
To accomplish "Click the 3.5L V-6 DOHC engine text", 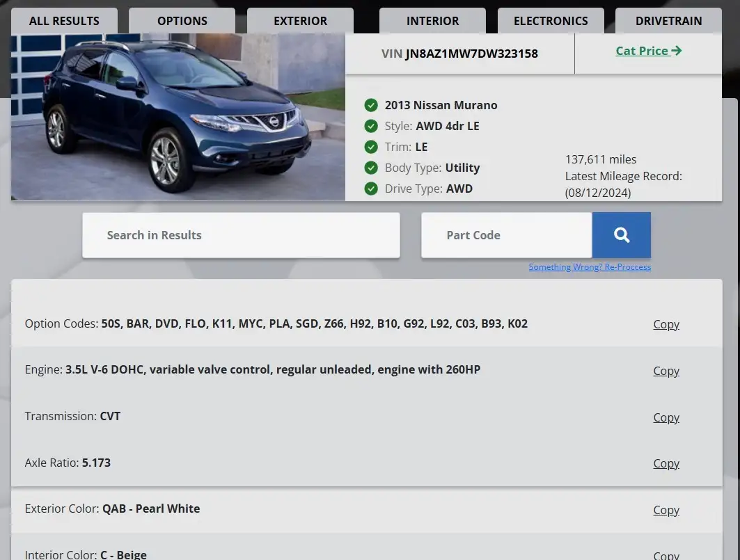I will coord(273,369).
